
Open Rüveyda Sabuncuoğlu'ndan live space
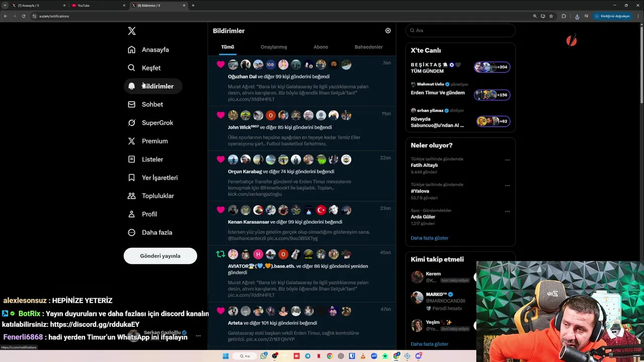point(460,119)
